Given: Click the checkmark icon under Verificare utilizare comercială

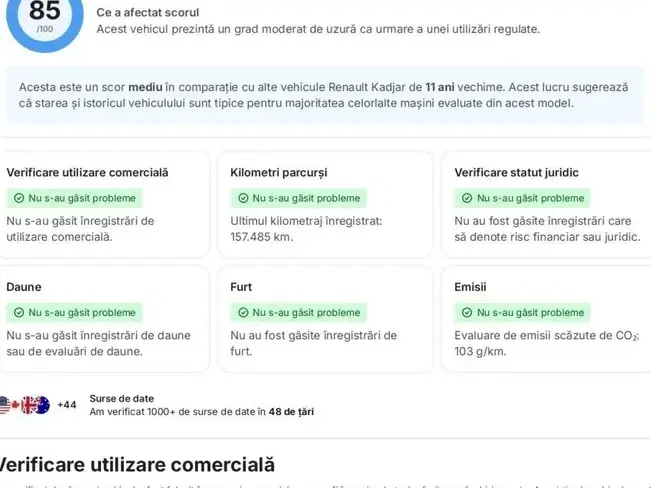Looking at the screenshot, I should [x=19, y=198].
